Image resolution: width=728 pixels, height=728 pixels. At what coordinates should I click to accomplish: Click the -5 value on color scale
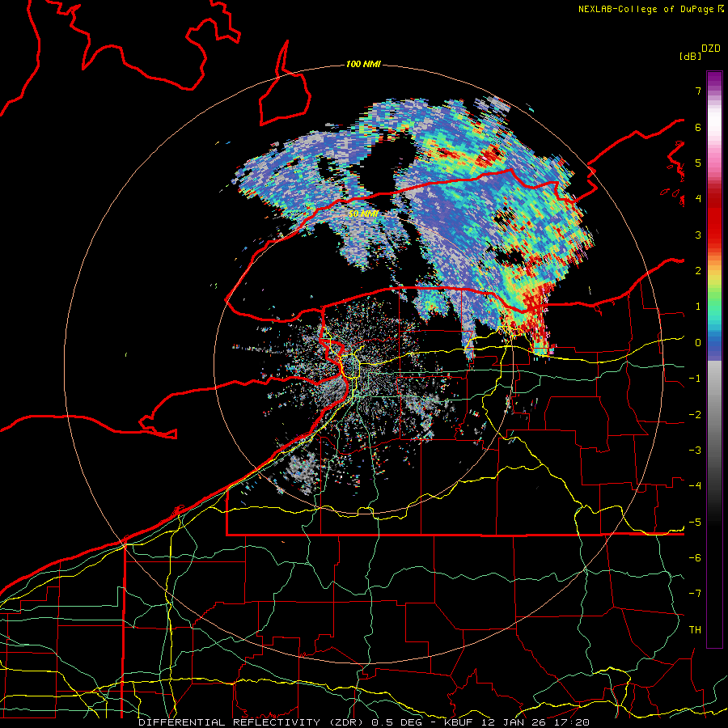695,523
